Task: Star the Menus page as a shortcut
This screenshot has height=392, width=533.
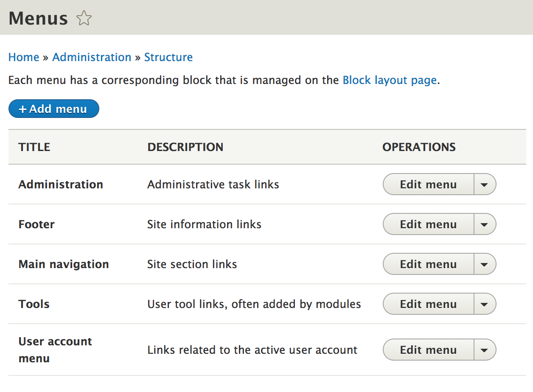Action: tap(84, 19)
